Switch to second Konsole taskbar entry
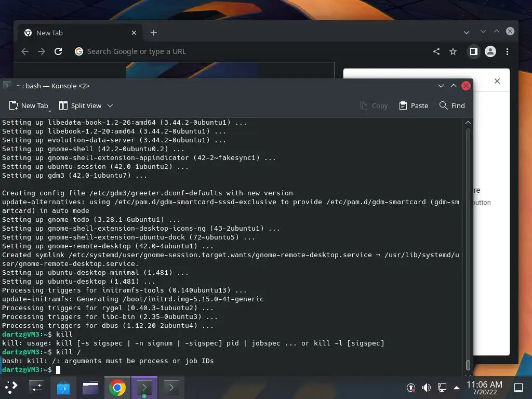 (x=171, y=387)
